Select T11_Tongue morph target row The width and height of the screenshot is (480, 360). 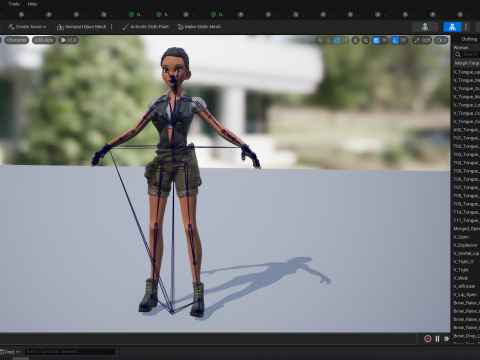click(466, 220)
